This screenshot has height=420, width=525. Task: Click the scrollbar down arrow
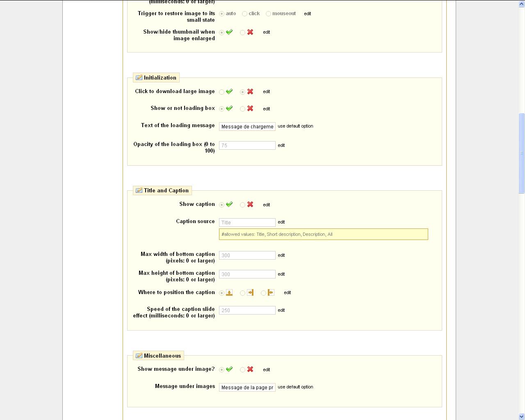pyautogui.click(x=522, y=416)
